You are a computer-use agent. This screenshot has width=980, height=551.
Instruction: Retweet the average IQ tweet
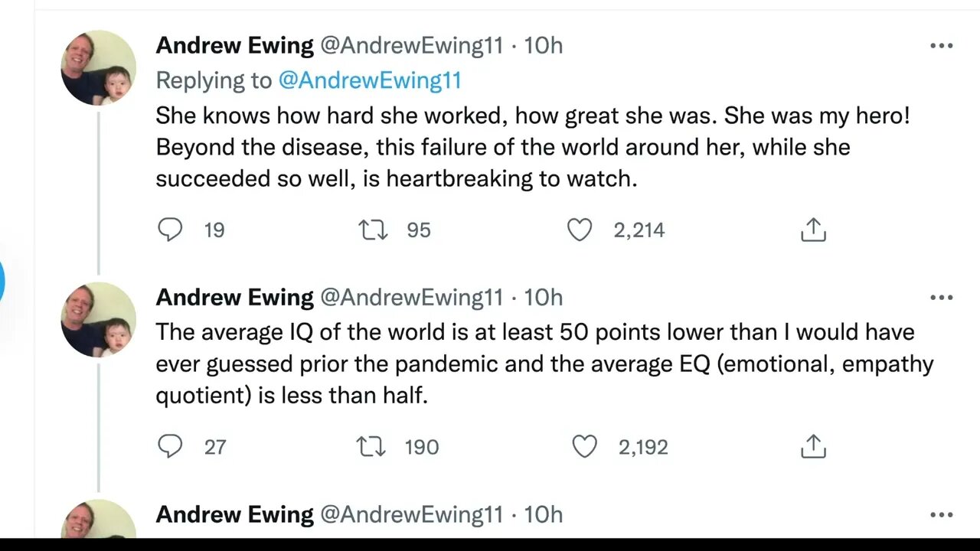371,446
